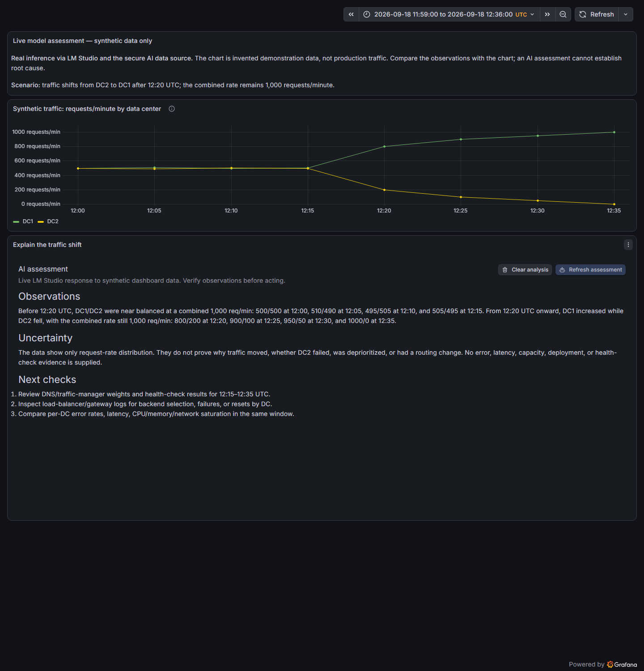The height and width of the screenshot is (671, 644).
Task: Shift time range forward with double-right arrows
Action: [547, 14]
